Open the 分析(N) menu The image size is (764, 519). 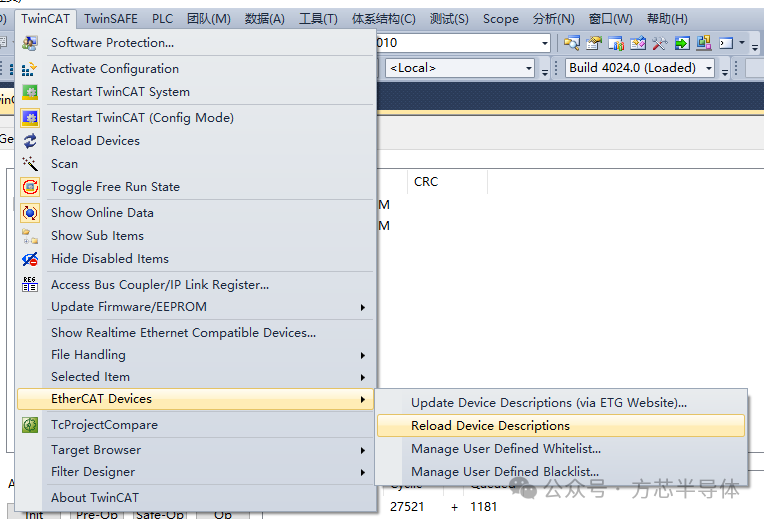(x=554, y=19)
